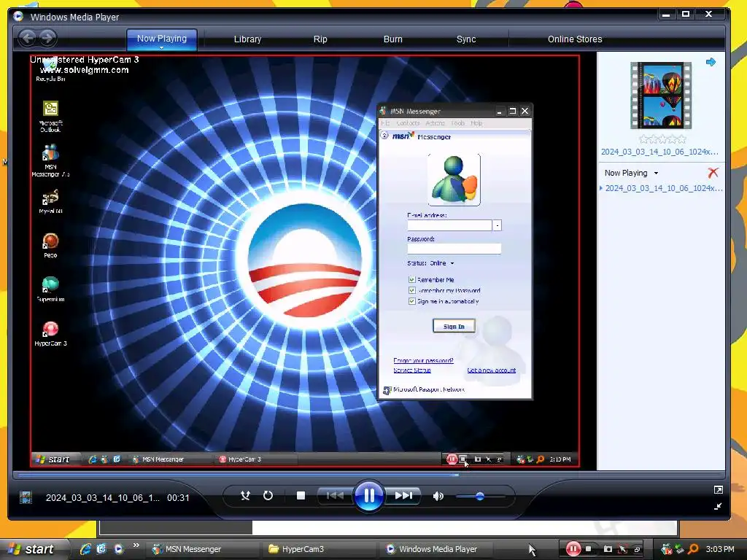
Task: Turn on repeat in the playback bar
Action: click(268, 496)
